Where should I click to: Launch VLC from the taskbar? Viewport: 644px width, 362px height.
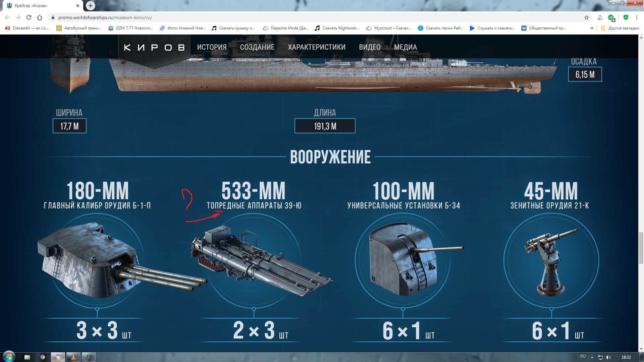(x=73, y=357)
